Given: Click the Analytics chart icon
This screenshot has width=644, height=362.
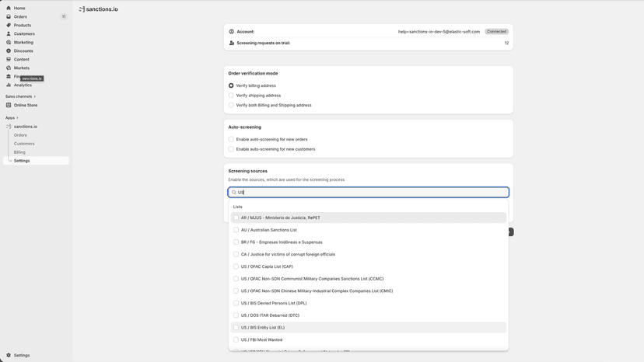Looking at the screenshot, I should coord(9,85).
